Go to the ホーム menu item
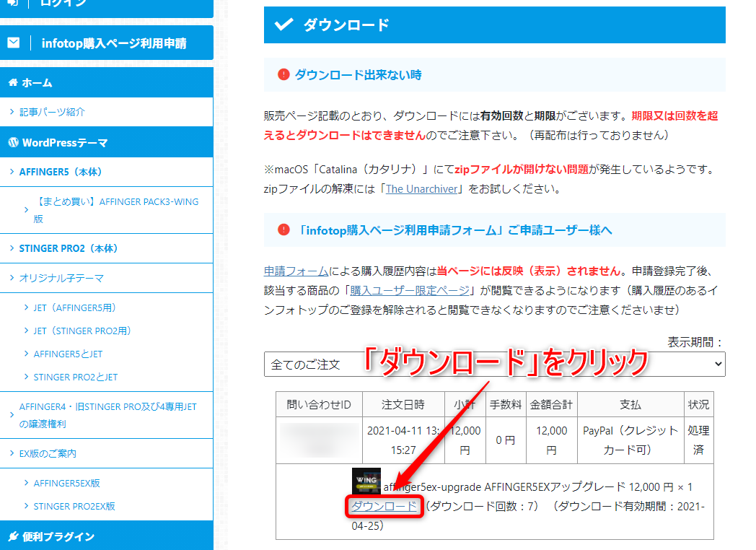756x550 pixels. click(x=107, y=82)
